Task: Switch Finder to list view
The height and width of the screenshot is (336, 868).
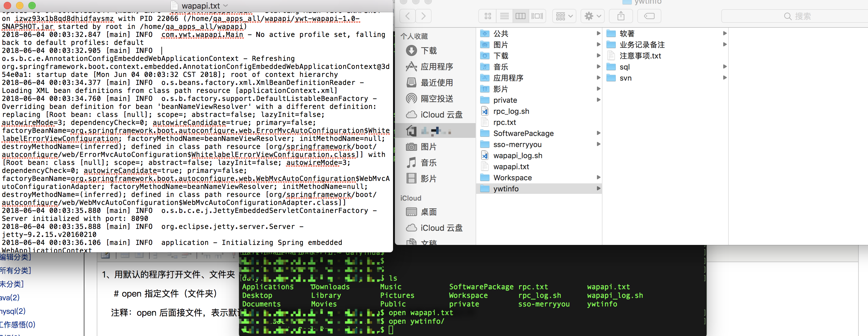Action: pyautogui.click(x=504, y=16)
